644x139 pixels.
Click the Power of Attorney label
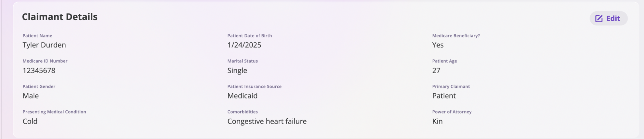(x=452, y=112)
